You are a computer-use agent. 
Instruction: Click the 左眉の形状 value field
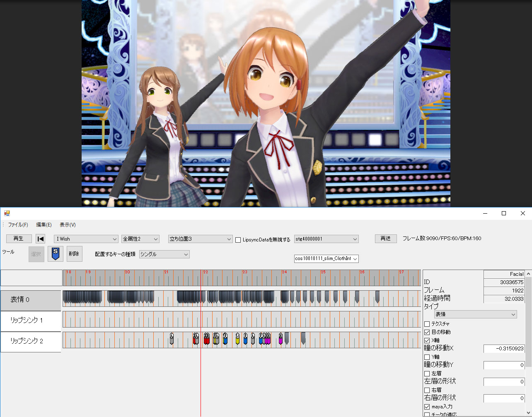[504, 382]
